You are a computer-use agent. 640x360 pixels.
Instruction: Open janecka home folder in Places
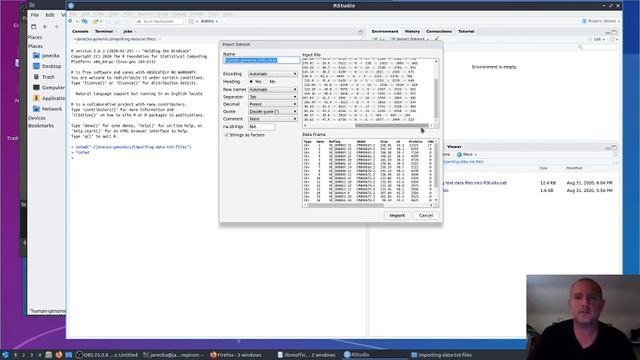click(x=47, y=55)
